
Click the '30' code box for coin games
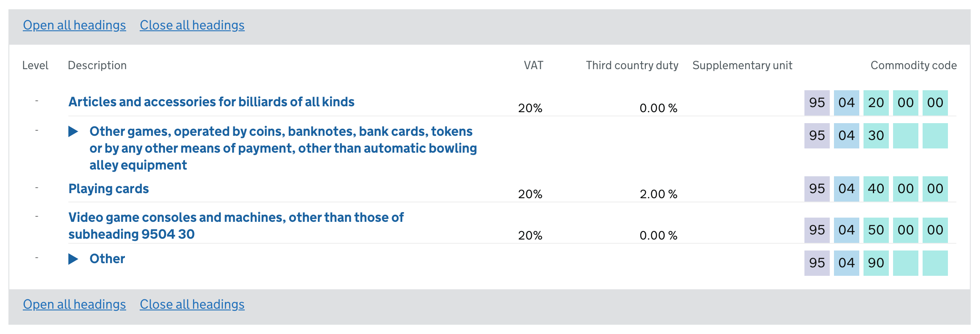tap(876, 136)
